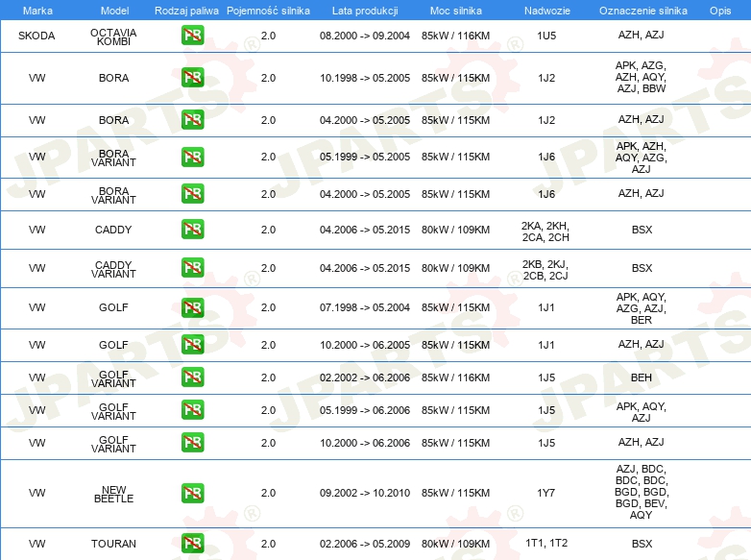Click engine codes APK, AQY, AZG, AZJ, BER
The height and width of the screenshot is (560, 751).
[x=642, y=308]
